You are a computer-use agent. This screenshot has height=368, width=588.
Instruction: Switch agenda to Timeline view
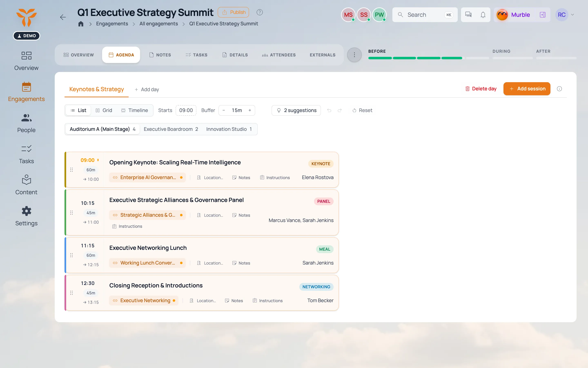click(x=134, y=110)
